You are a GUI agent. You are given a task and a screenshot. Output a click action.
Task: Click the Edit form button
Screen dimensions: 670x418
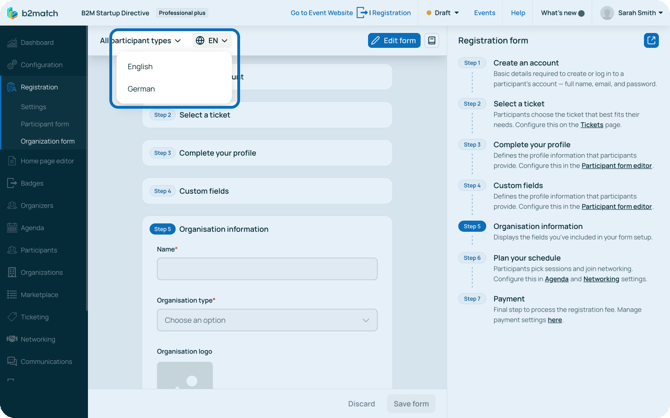[x=394, y=41]
